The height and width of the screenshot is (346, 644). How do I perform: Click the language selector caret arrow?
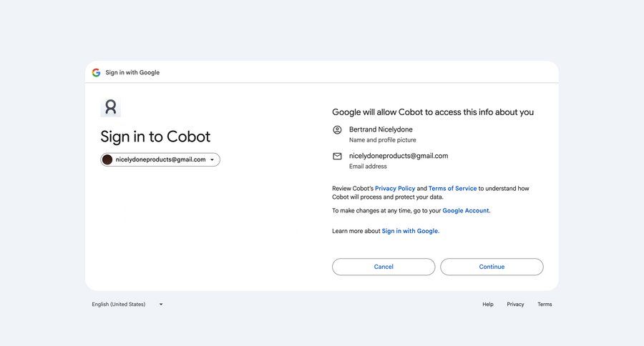click(x=161, y=305)
